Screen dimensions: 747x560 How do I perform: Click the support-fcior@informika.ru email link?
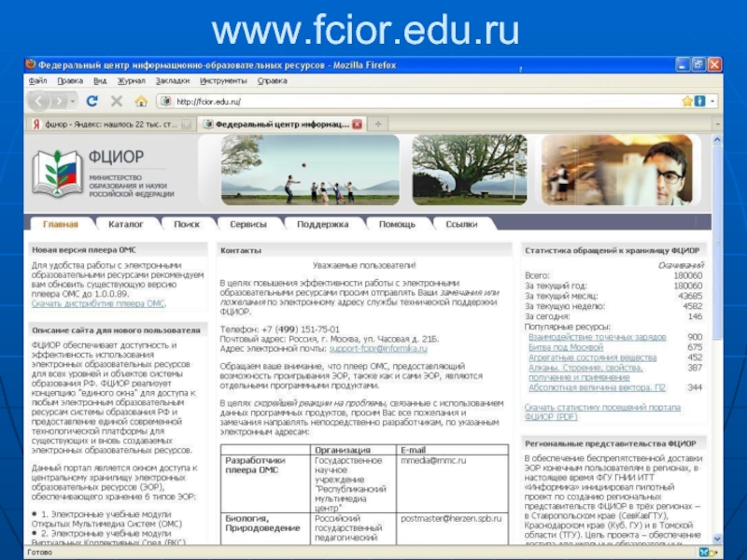pyautogui.click(x=378, y=348)
